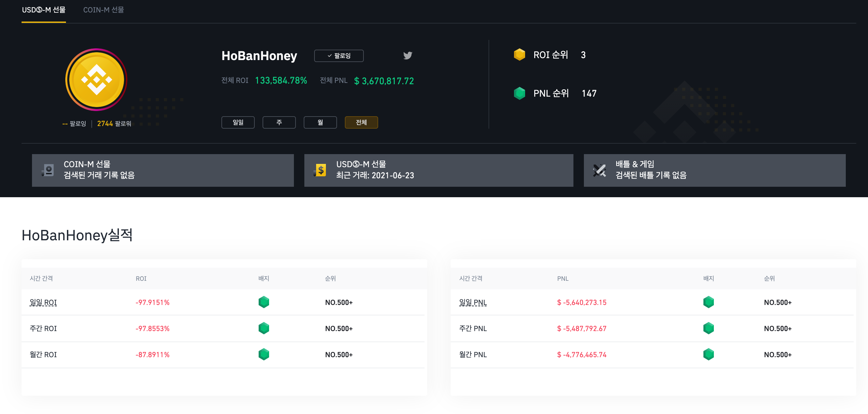Click the USDⓈ-M futures dollar icon
Screen dimensions: 868x414
pos(320,170)
